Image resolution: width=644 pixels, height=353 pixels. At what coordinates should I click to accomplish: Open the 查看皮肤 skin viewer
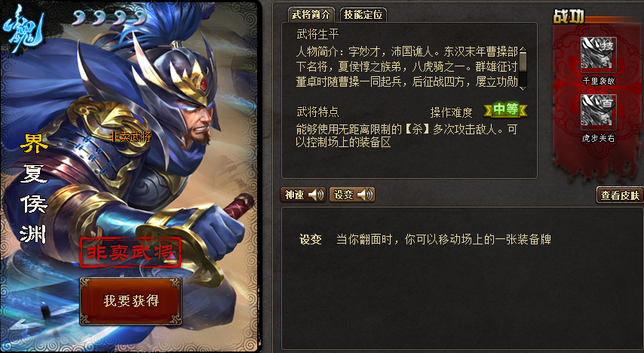[x=620, y=195]
